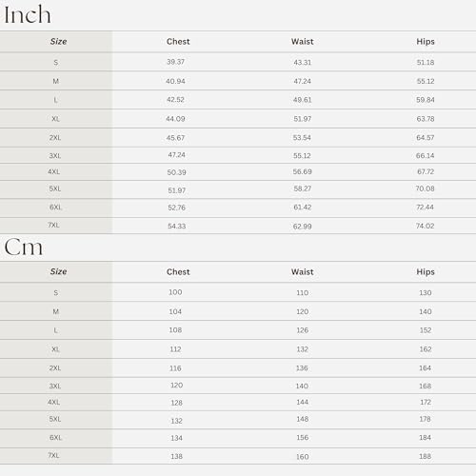Select waist value 49.61
This screenshot has width=476, height=476.
(x=302, y=100)
